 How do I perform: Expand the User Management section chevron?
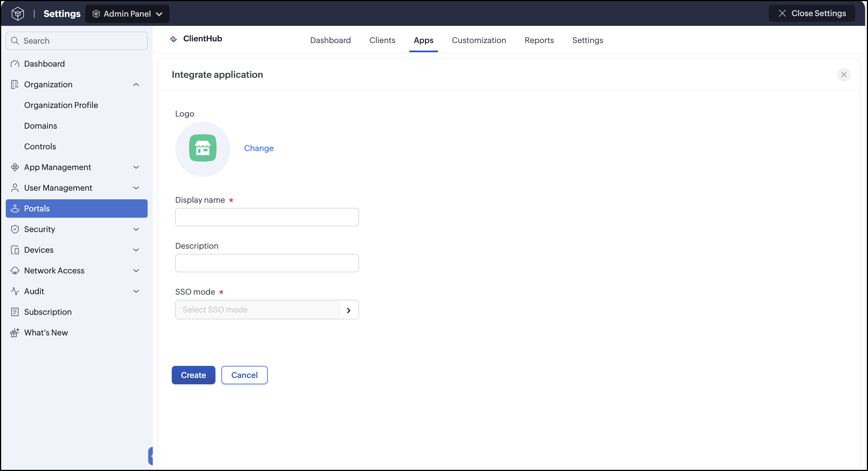pyautogui.click(x=136, y=188)
